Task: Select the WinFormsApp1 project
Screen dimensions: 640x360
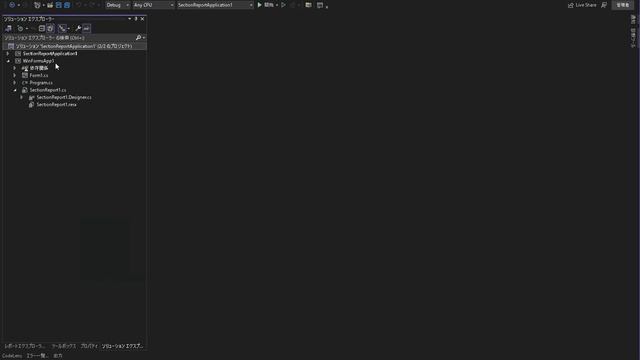Action: click(x=38, y=61)
